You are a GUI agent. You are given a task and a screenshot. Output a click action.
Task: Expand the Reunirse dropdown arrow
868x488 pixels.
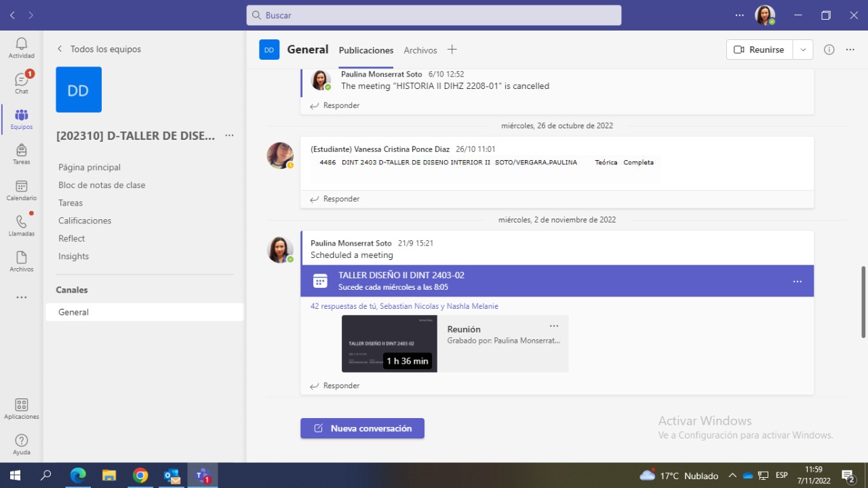coord(803,50)
